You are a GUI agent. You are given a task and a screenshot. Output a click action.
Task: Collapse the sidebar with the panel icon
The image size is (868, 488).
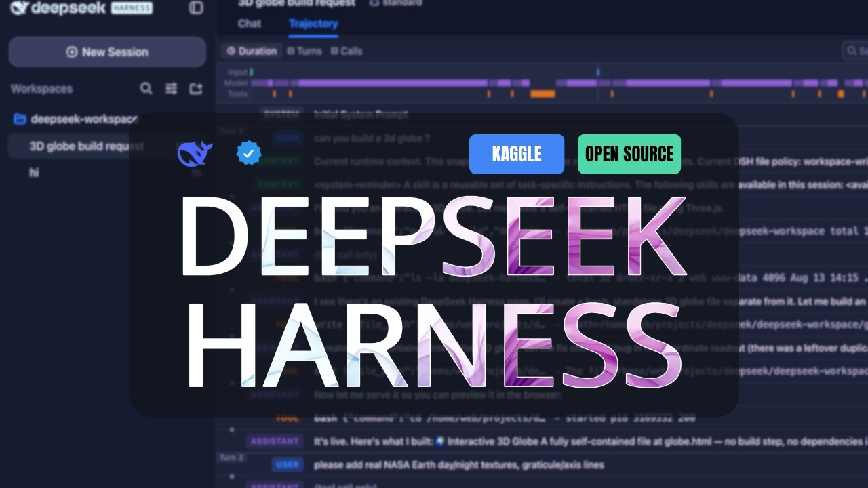click(196, 8)
